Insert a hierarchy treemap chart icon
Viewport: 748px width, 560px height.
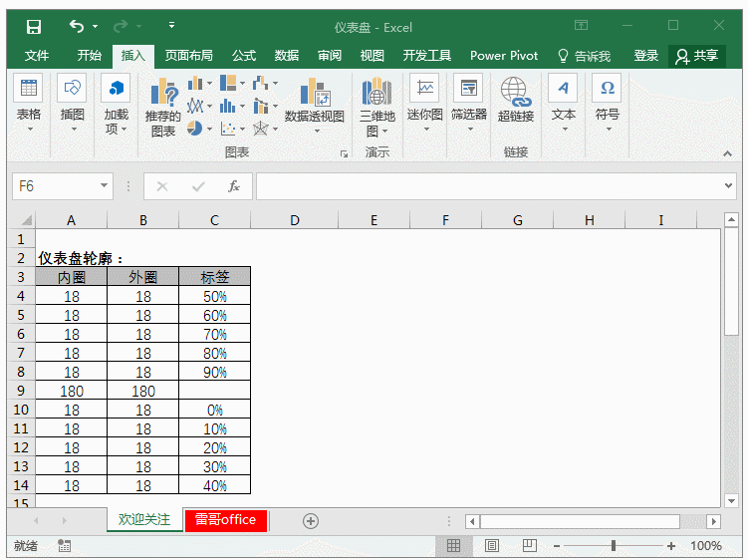tap(228, 83)
